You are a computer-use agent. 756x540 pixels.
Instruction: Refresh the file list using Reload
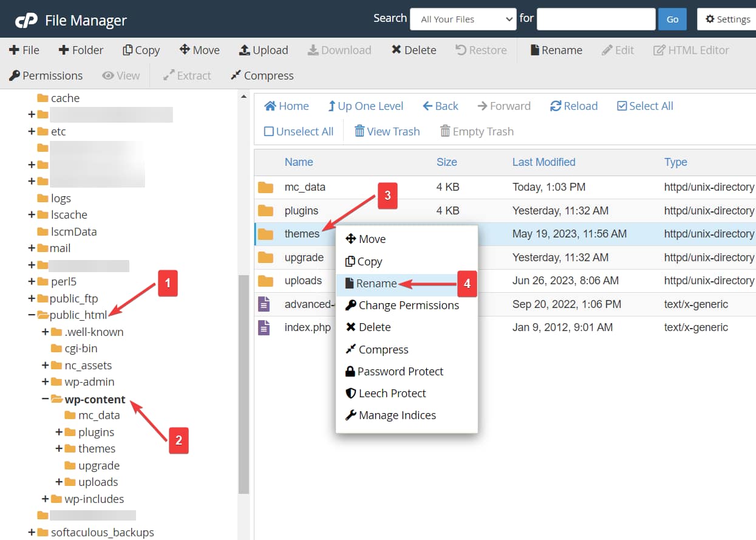(x=573, y=106)
